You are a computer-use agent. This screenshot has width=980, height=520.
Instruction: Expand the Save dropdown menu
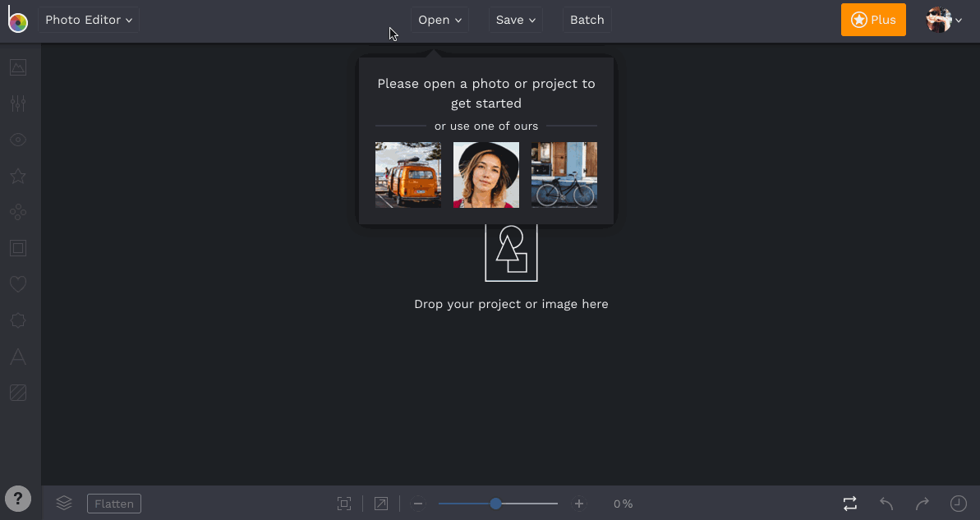516,20
